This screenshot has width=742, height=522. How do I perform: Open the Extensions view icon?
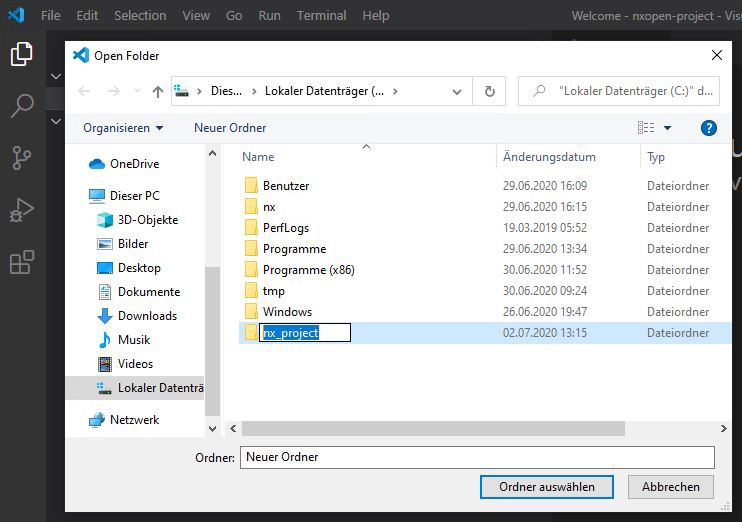21,262
